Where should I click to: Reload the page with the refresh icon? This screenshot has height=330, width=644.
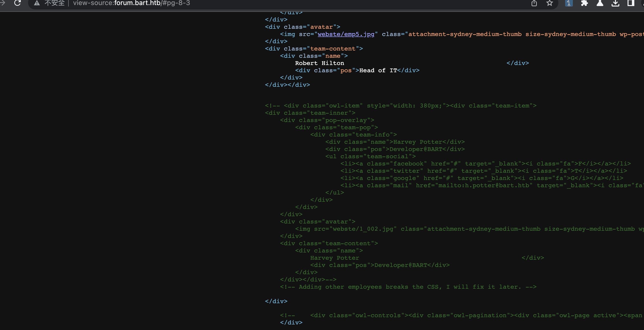click(17, 3)
